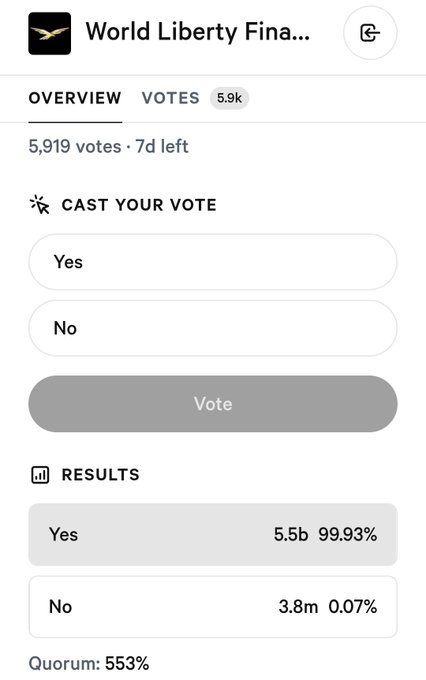Viewport: 426px width, 680px height.
Task: Click the Quorum 553% label
Action: pos(89,664)
